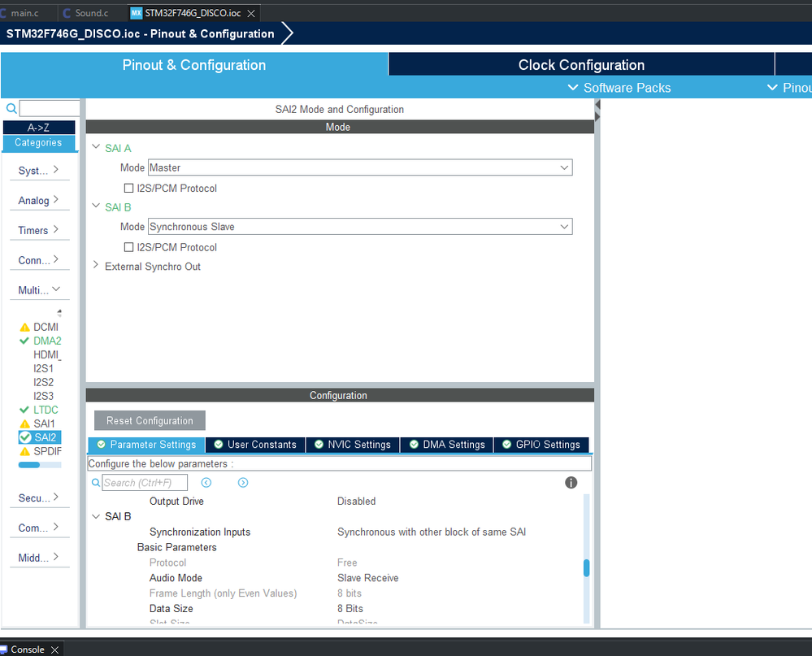Click the SAI2 checkmark icon
The width and height of the screenshot is (812, 656).
(25, 437)
